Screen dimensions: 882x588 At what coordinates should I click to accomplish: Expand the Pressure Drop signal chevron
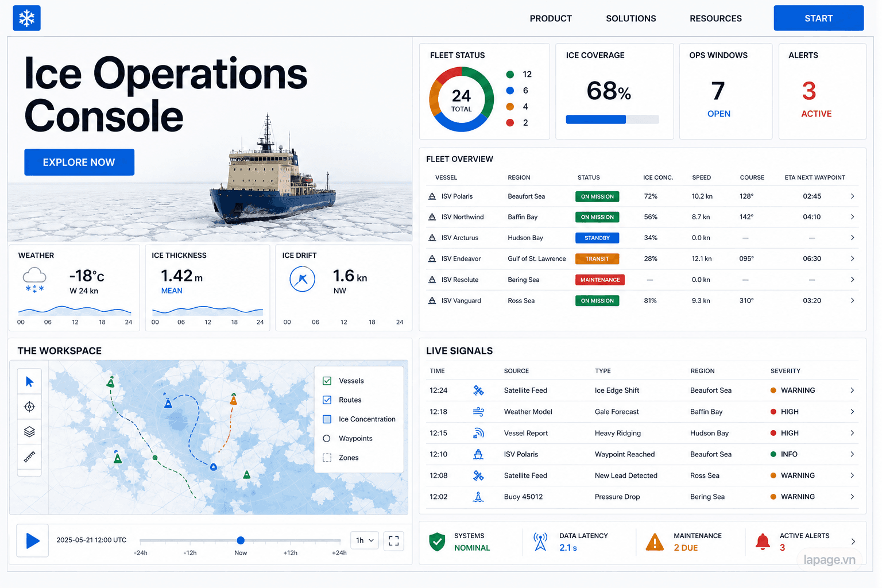(x=852, y=497)
